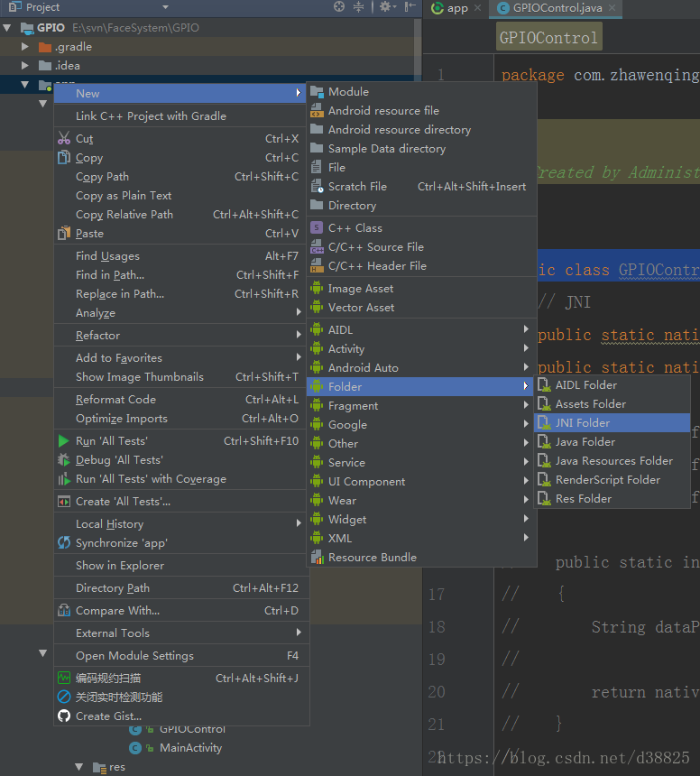Hide the Project tool window
Image resolution: width=700 pixels, height=776 pixels.
[x=410, y=6]
